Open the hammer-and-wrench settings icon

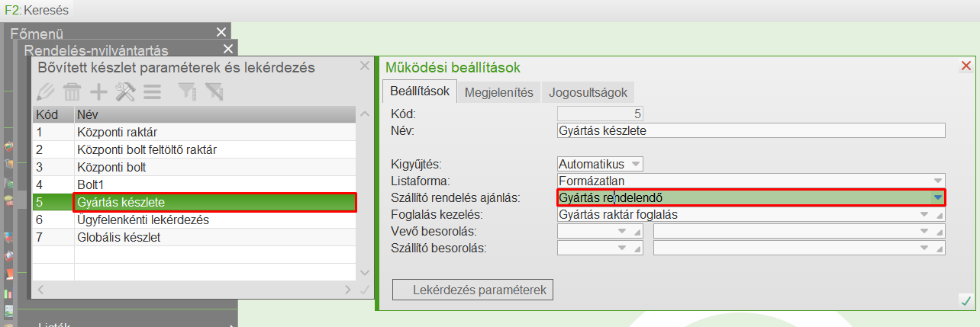[x=125, y=92]
